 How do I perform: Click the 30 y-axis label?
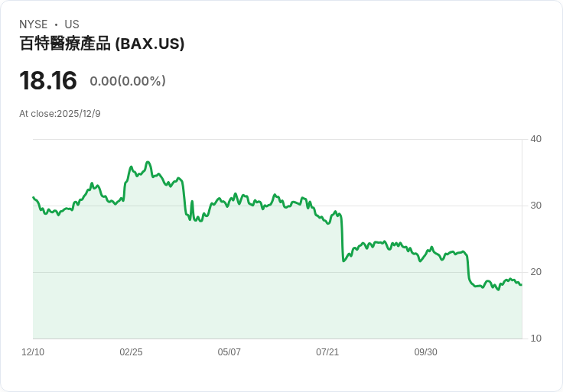(536, 206)
